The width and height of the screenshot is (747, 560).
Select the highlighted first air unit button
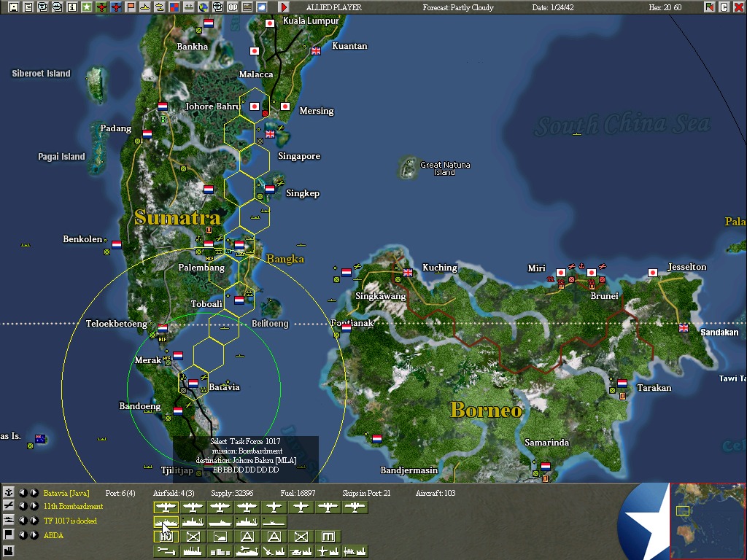tap(166, 507)
